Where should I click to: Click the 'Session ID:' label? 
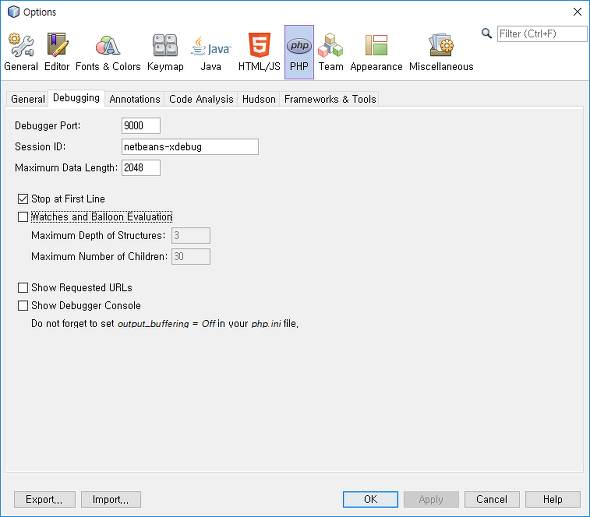coord(40,147)
